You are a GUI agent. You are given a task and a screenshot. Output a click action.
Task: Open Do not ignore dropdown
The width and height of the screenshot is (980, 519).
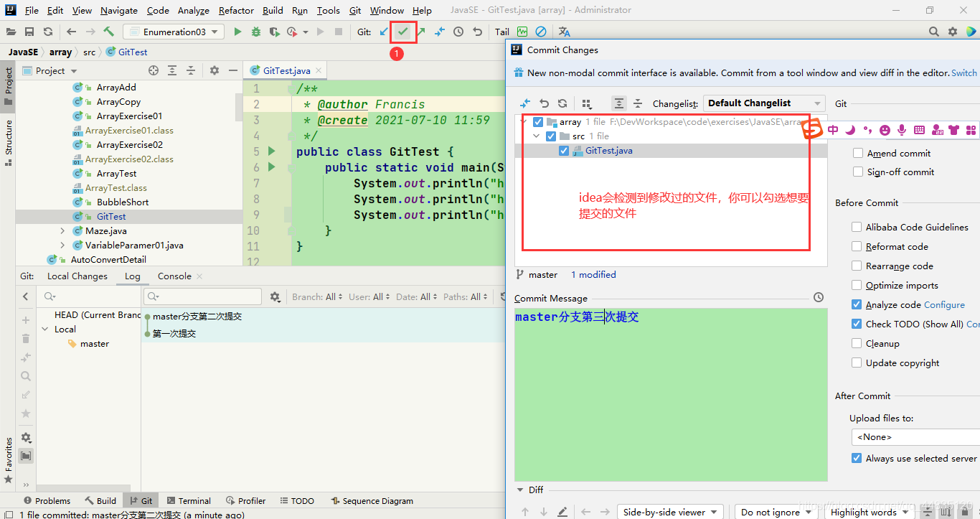(778, 512)
